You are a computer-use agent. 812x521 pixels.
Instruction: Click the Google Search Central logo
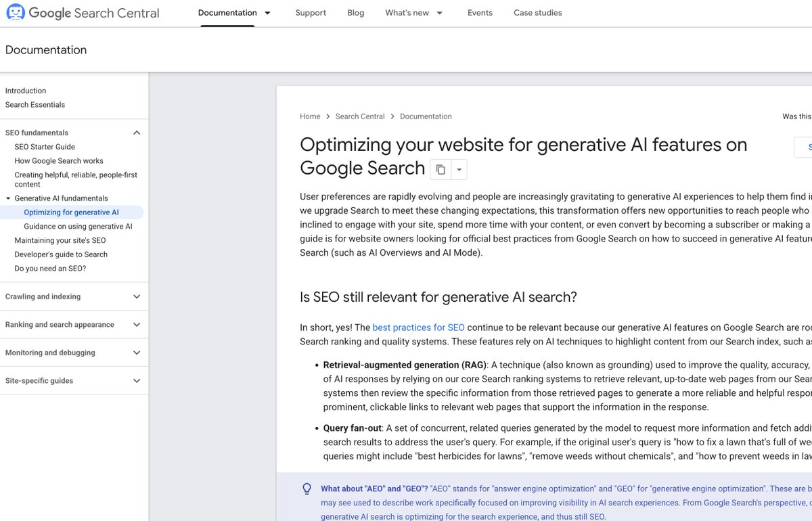tap(83, 12)
